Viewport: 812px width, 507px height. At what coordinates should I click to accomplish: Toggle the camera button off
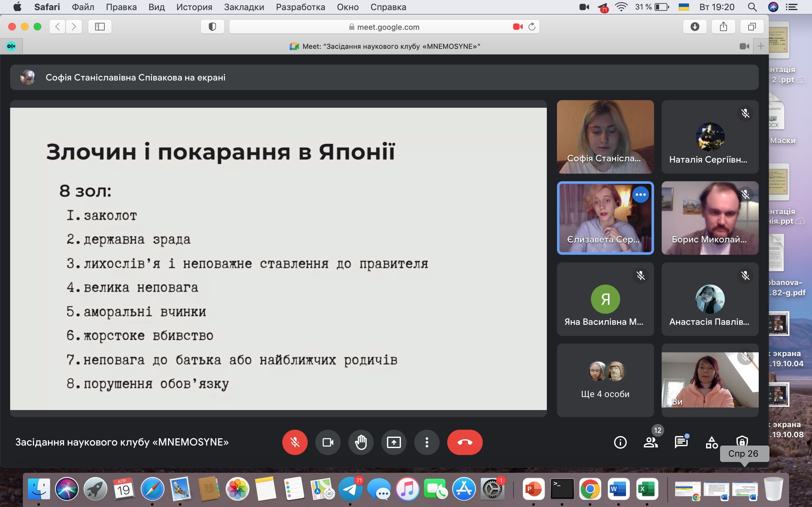point(328,442)
